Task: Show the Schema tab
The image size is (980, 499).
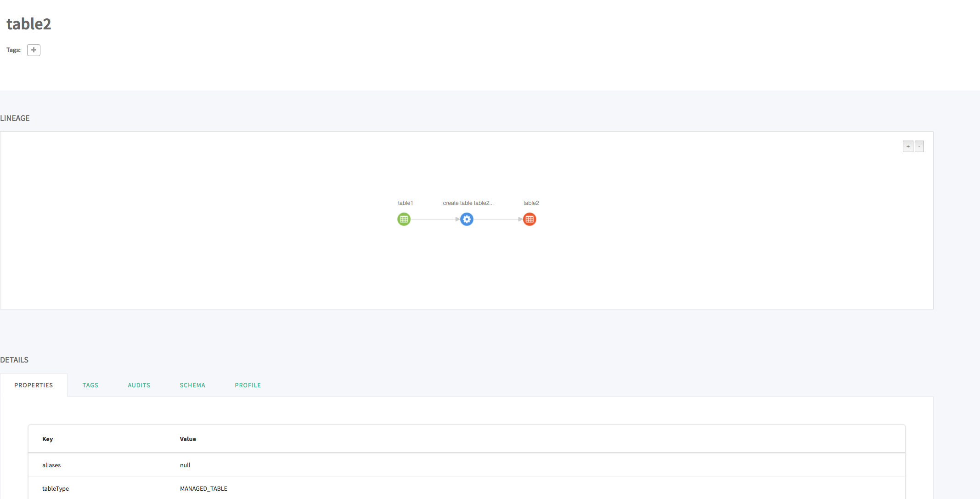Action: pyautogui.click(x=192, y=385)
